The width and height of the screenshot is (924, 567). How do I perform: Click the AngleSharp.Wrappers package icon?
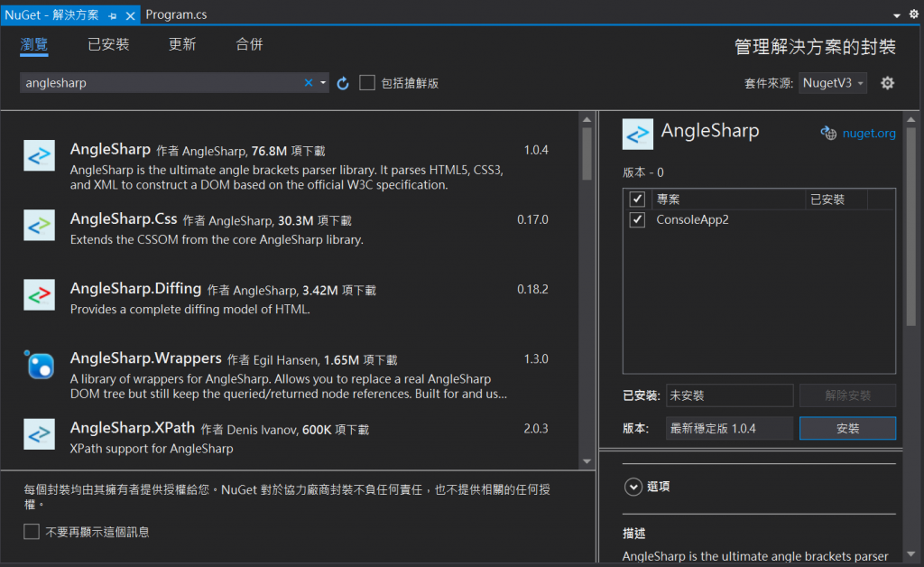click(39, 364)
